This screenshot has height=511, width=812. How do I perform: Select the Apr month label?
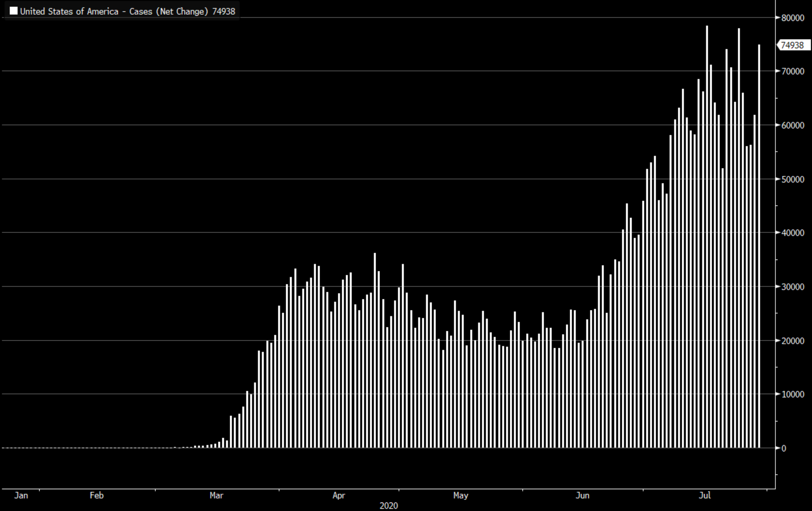pos(339,495)
